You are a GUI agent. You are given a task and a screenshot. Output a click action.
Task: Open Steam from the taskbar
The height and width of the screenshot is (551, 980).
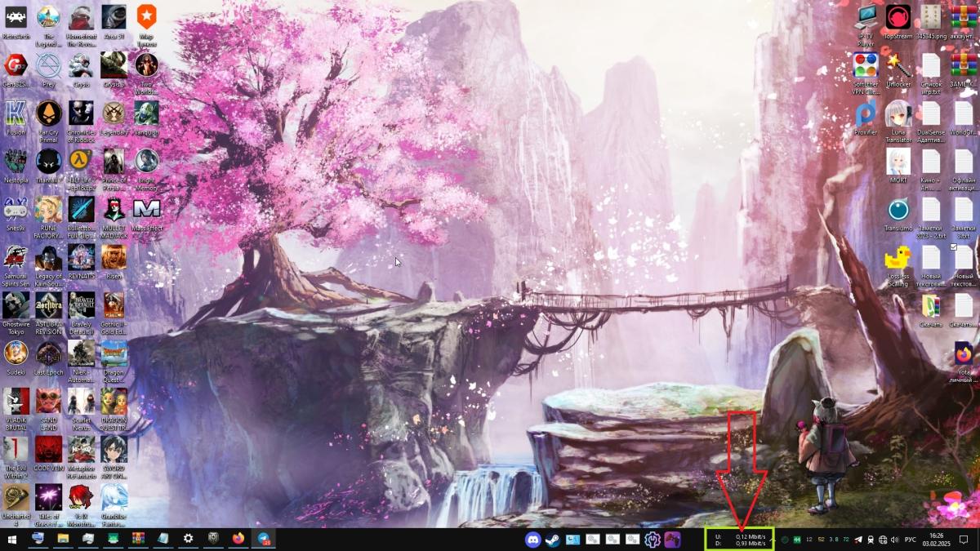coord(553,540)
